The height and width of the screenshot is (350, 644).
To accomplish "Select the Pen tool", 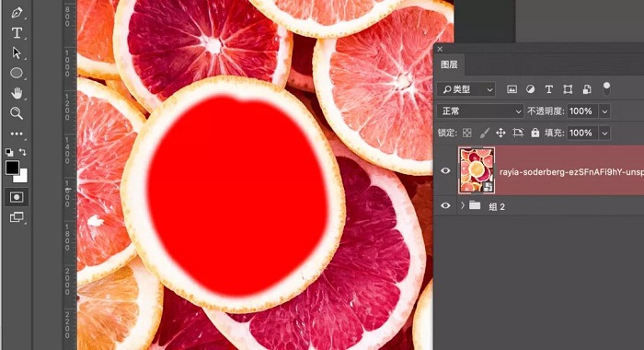I will (17, 12).
